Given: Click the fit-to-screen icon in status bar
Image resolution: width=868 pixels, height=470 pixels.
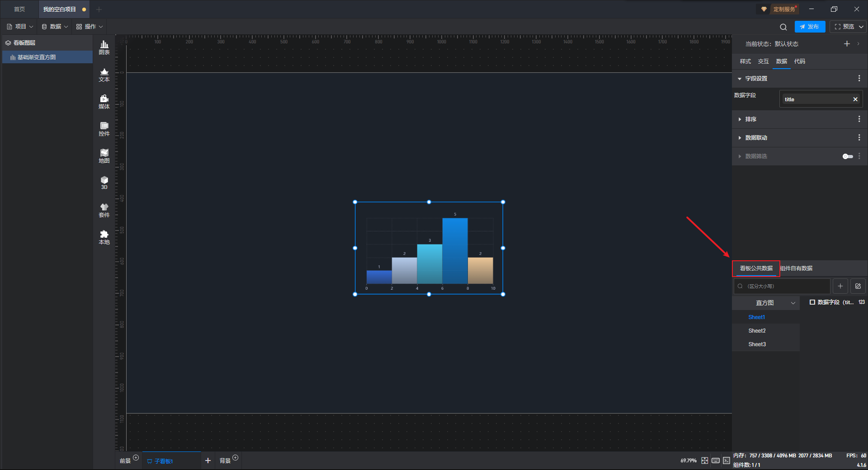Looking at the screenshot, I should pos(705,461).
